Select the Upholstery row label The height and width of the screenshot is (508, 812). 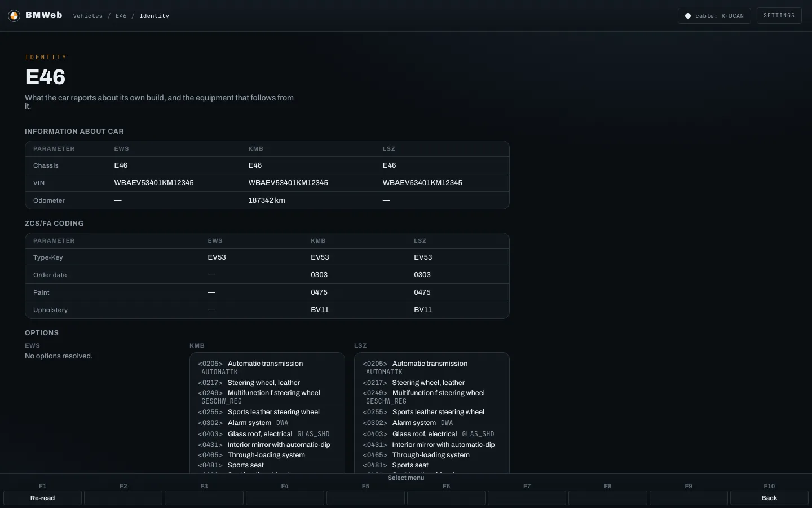point(50,310)
